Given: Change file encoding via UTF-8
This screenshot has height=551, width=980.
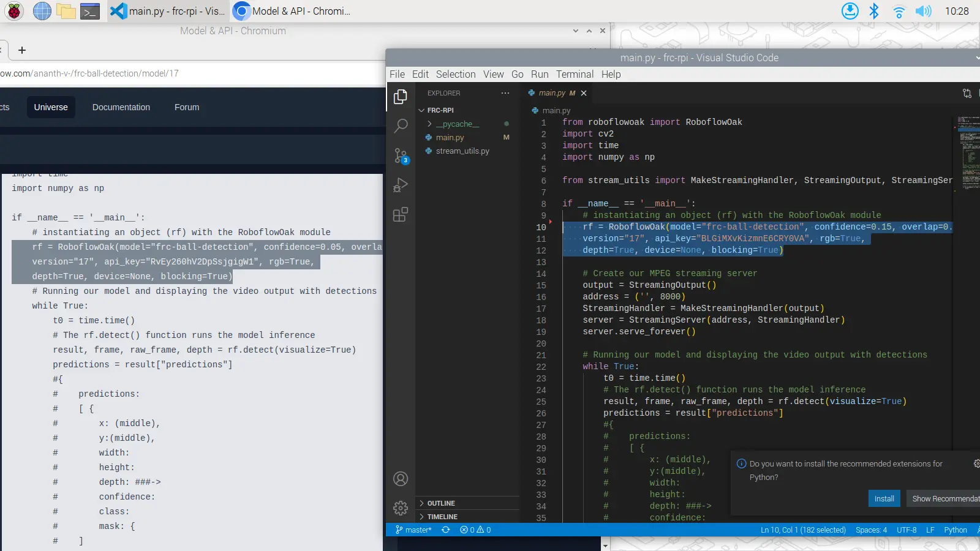Looking at the screenshot, I should coord(907,530).
